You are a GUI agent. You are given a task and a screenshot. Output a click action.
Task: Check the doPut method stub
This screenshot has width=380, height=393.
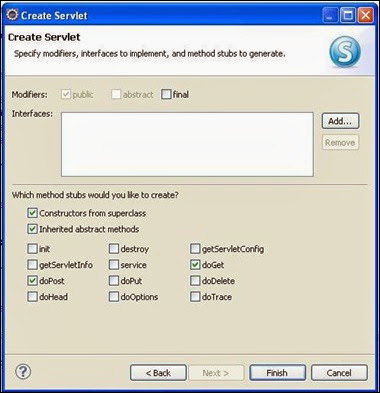(114, 281)
